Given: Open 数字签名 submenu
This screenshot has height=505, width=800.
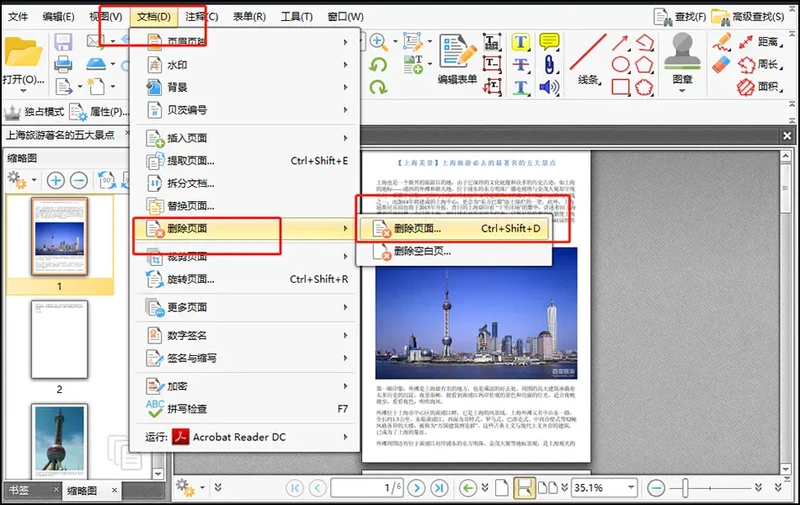Looking at the screenshot, I should click(x=247, y=335).
